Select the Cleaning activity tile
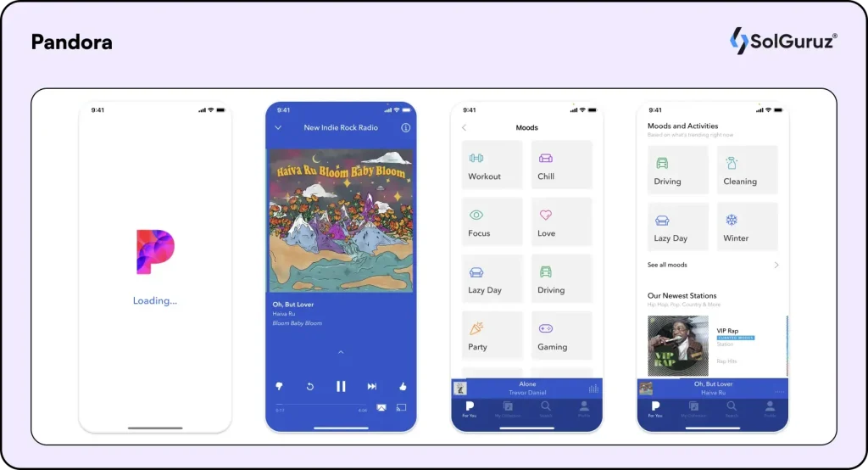This screenshot has width=868, height=470. coord(748,170)
